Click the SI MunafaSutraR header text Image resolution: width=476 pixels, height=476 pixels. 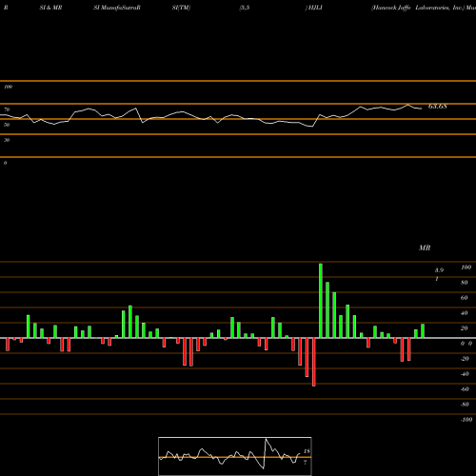tap(117, 8)
